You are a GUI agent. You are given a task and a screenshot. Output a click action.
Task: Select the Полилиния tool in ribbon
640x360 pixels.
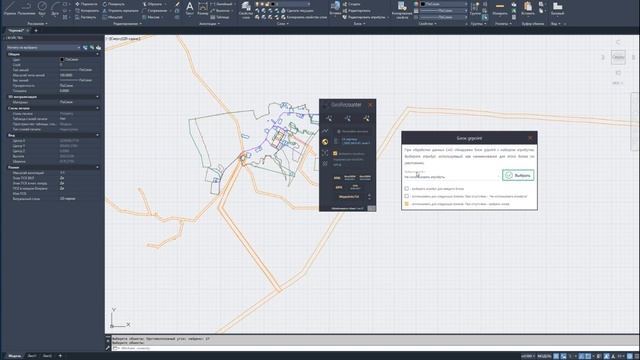tap(26, 8)
